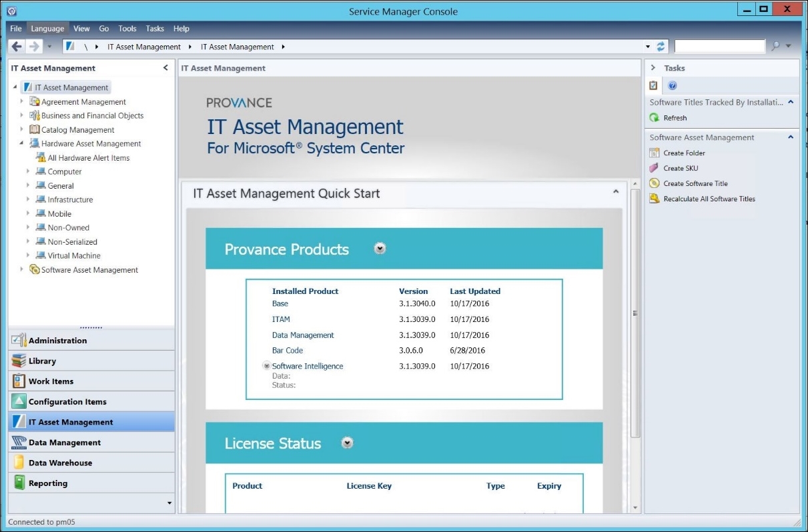808x532 pixels.
Task: Select the Non-Serialized tree item
Action: 72,242
